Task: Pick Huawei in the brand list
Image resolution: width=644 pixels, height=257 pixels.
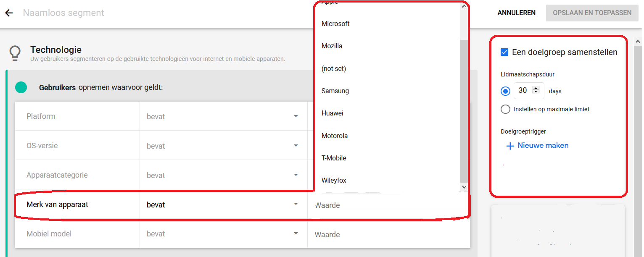Action: tap(332, 113)
